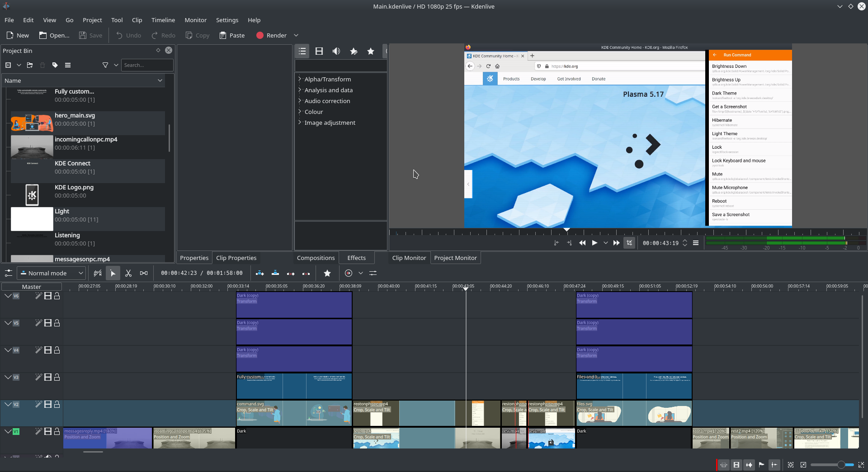This screenshot has width=868, height=472.
Task: Show custom effects filter icon
Action: (x=354, y=51)
